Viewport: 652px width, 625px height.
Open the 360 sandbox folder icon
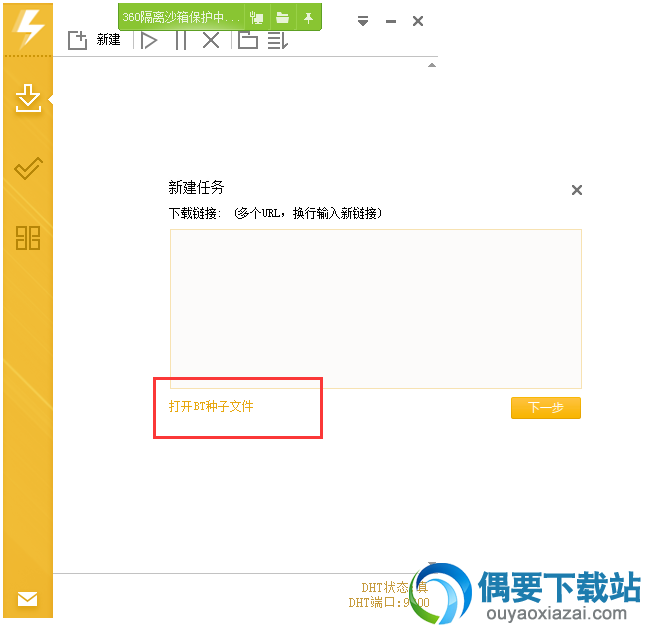click(283, 17)
